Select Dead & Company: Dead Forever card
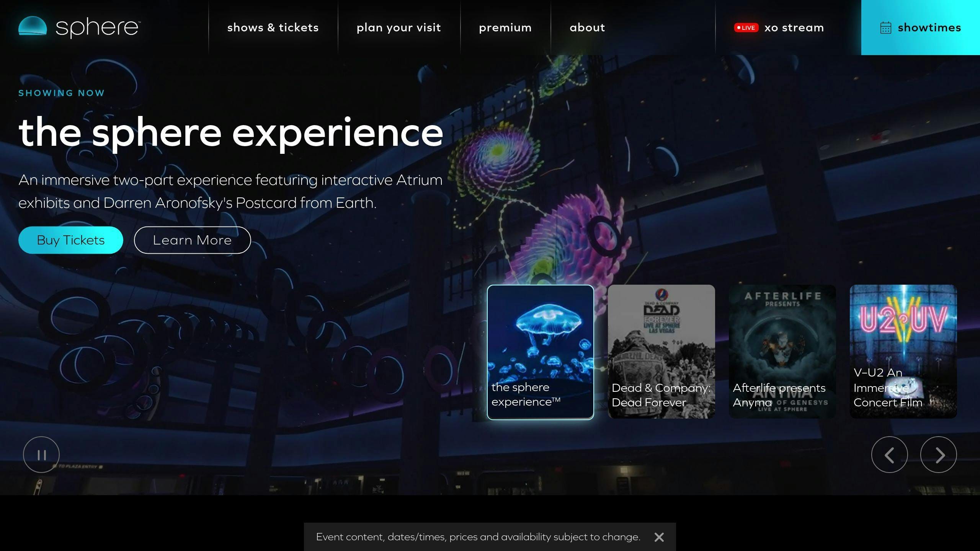This screenshot has width=980, height=551. click(x=661, y=352)
